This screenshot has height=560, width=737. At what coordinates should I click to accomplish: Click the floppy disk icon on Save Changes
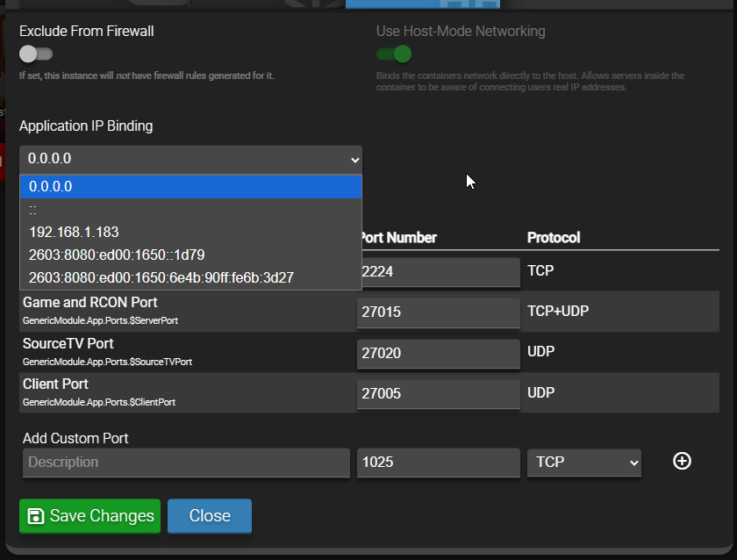coord(35,516)
